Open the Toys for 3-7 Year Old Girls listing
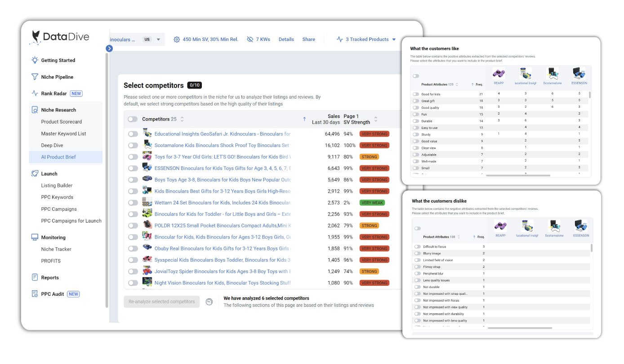The width and height of the screenshot is (624, 364). click(x=223, y=157)
